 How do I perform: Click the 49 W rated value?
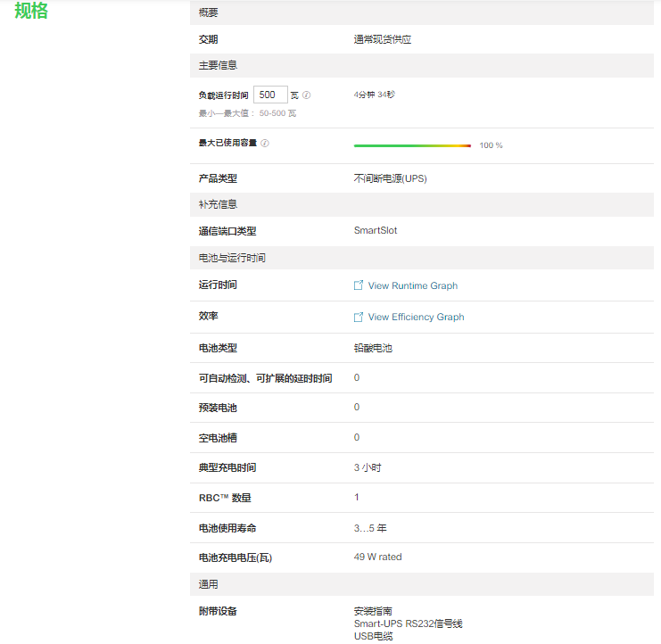(377, 557)
